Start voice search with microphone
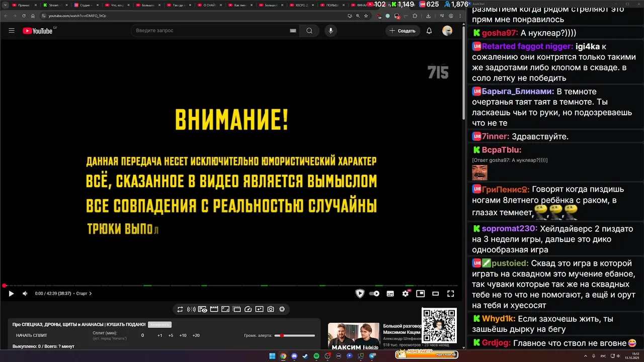This screenshot has height=362, width=644. [x=331, y=31]
